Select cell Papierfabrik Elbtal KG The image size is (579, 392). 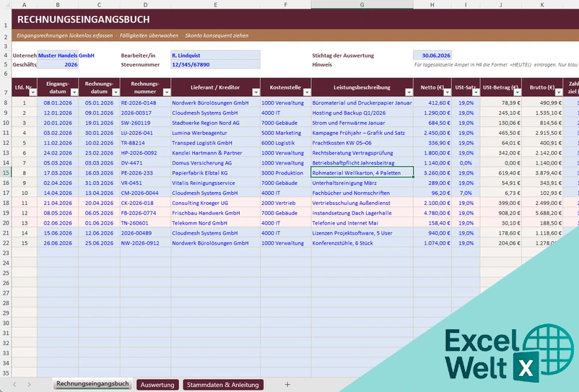[215, 173]
